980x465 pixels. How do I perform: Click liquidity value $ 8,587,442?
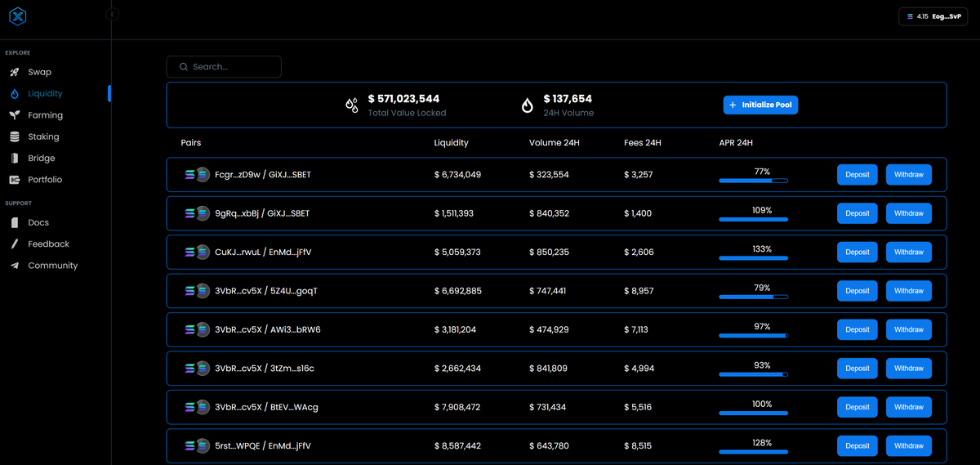point(457,445)
